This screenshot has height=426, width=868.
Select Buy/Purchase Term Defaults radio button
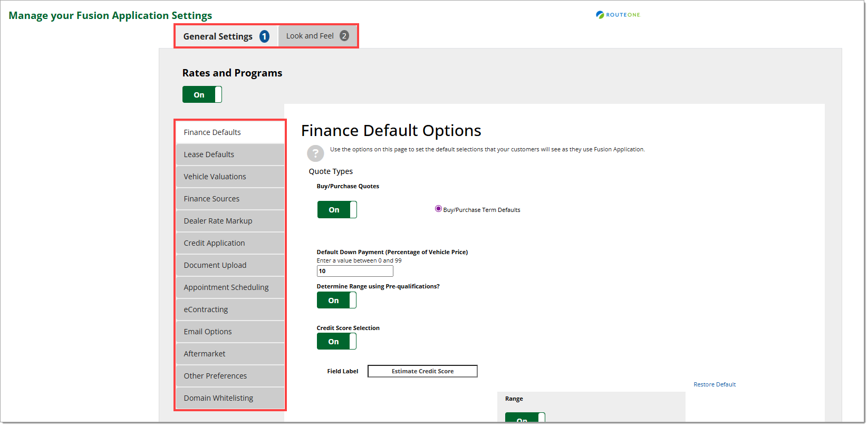click(438, 209)
